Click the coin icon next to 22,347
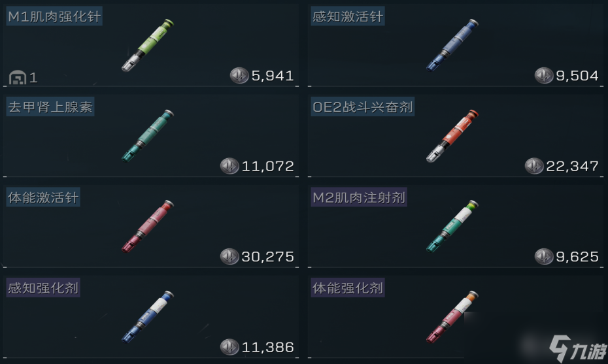The image size is (608, 364). click(x=534, y=166)
